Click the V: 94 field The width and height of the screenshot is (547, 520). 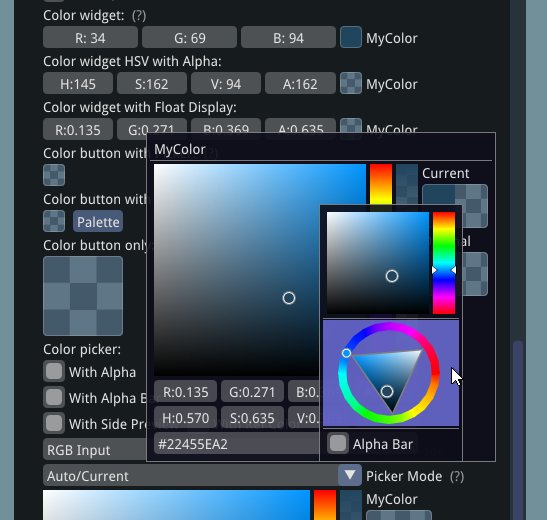click(226, 83)
